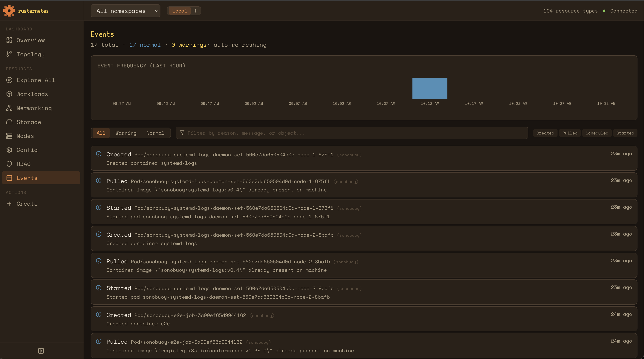This screenshot has height=359, width=644.
Task: Click the Workloads cube icon
Action: [x=9, y=94]
